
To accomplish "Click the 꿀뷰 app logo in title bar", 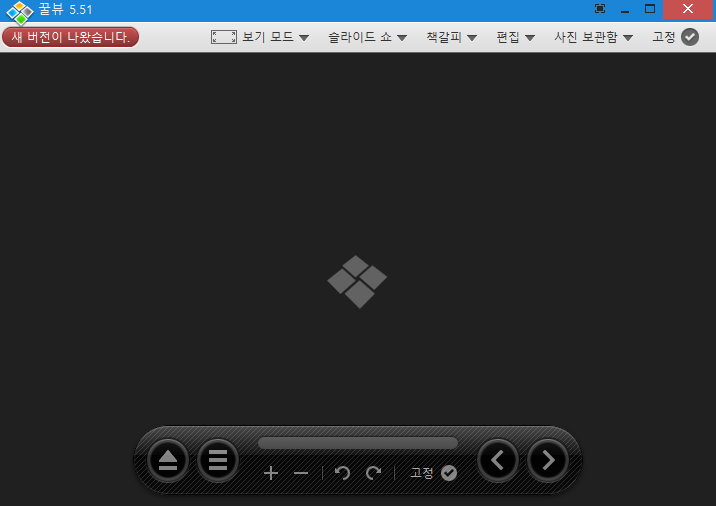I will pyautogui.click(x=20, y=13).
